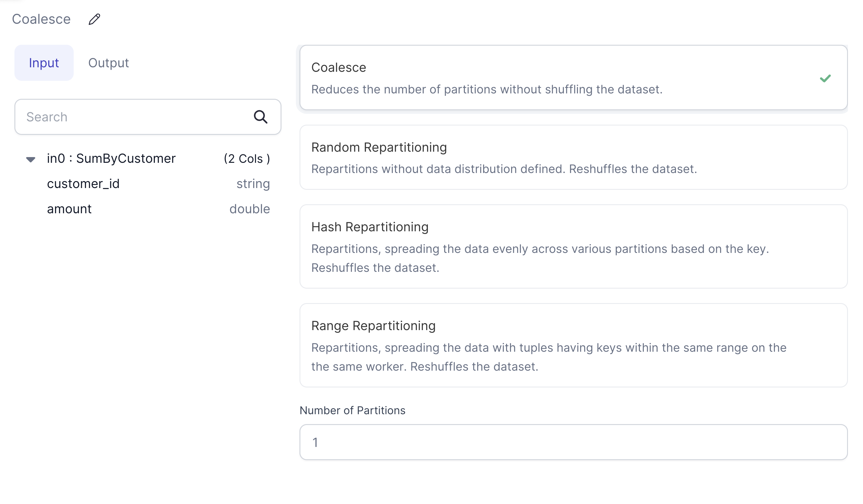Viewport: 863px width, 504px height.
Task: Click the string type of customer_id
Action: (x=253, y=184)
